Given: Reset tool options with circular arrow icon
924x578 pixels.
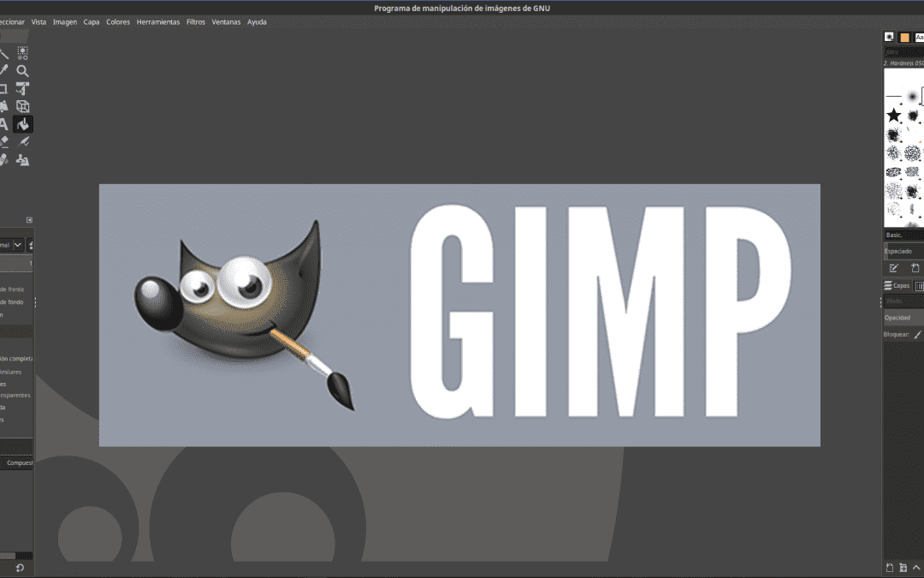Looking at the screenshot, I should pyautogui.click(x=20, y=568).
